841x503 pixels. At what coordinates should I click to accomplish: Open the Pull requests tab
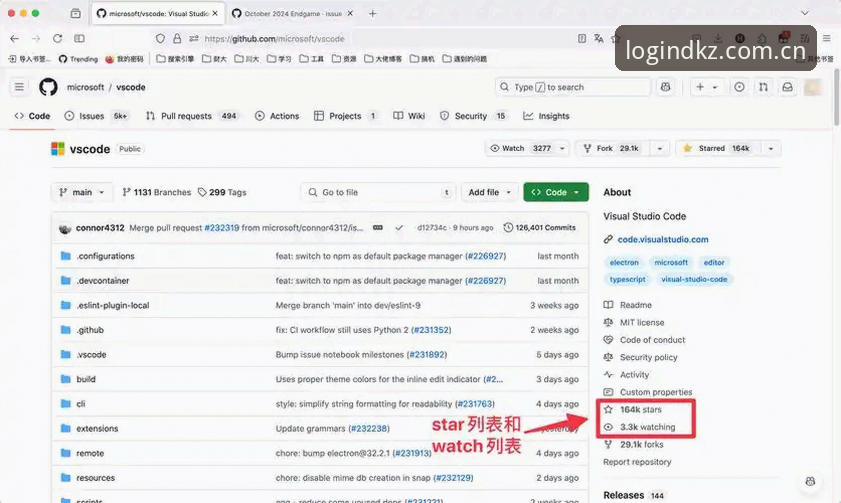point(192,116)
